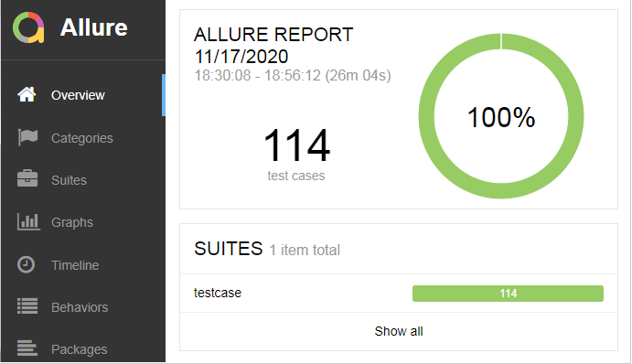The image size is (632, 364).
Task: Open the Behaviors label in sidebar
Action: (80, 307)
